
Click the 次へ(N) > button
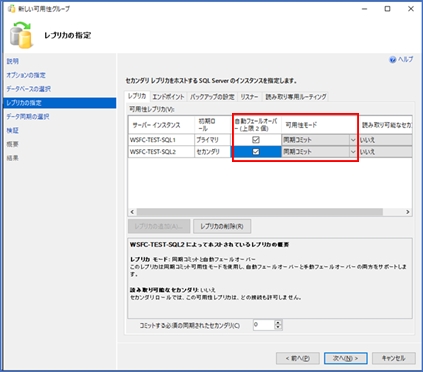tap(346, 358)
